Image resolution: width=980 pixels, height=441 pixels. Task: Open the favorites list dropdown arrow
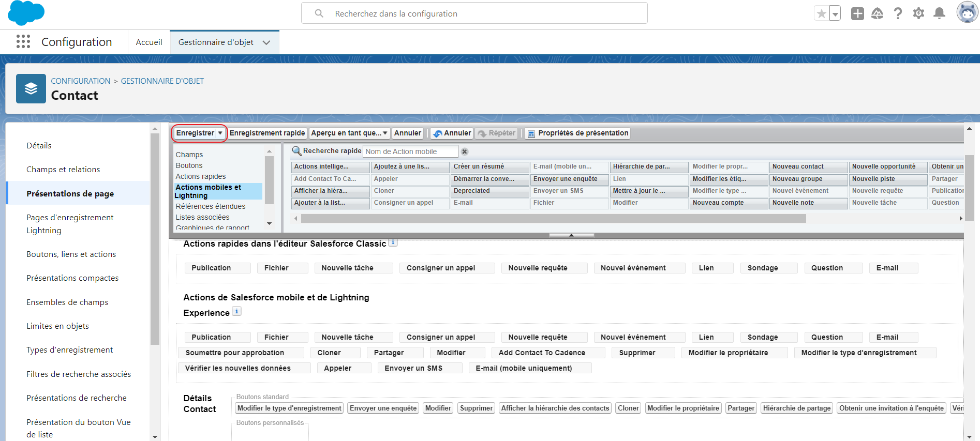click(x=835, y=13)
